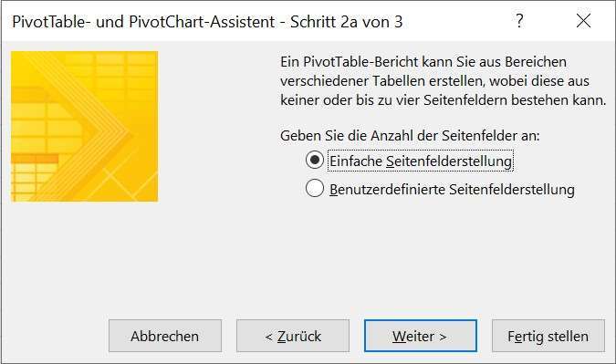
Task: Close the PivotTable-Assistent dialog
Action: pos(583,21)
